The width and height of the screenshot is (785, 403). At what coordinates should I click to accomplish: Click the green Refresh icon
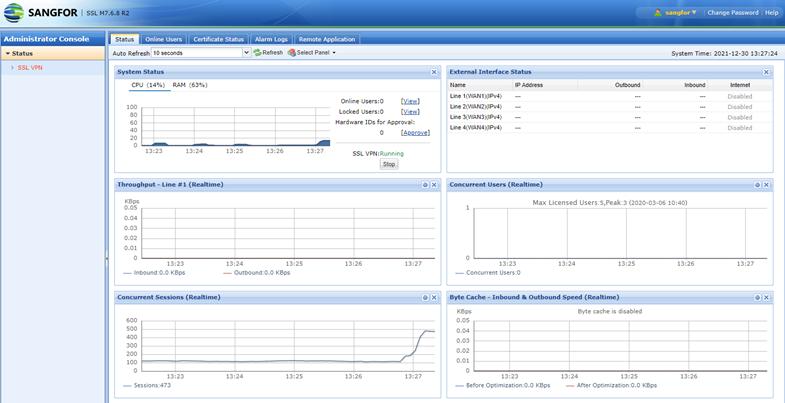pyautogui.click(x=257, y=53)
